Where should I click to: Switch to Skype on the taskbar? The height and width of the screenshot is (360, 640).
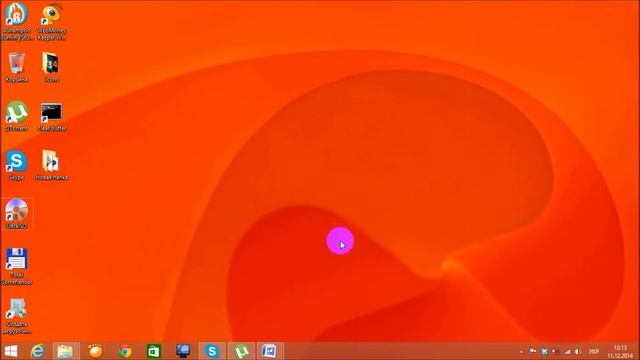pyautogui.click(x=212, y=351)
